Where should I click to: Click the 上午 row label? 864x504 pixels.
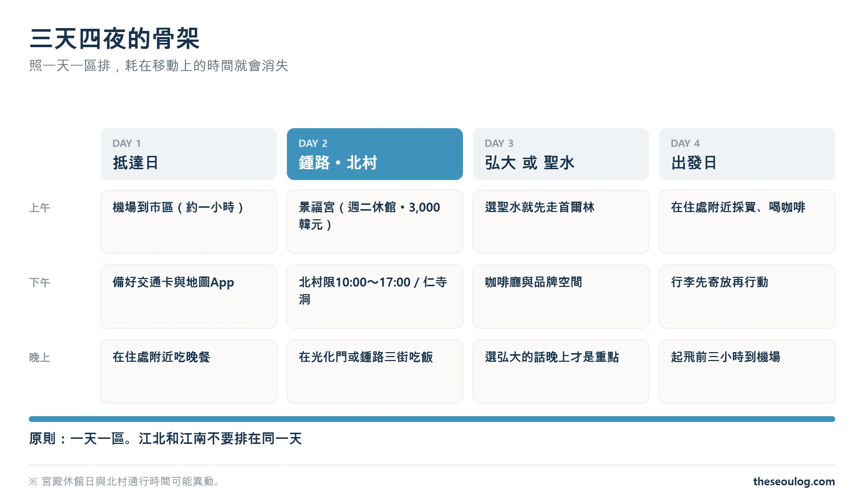pos(40,208)
